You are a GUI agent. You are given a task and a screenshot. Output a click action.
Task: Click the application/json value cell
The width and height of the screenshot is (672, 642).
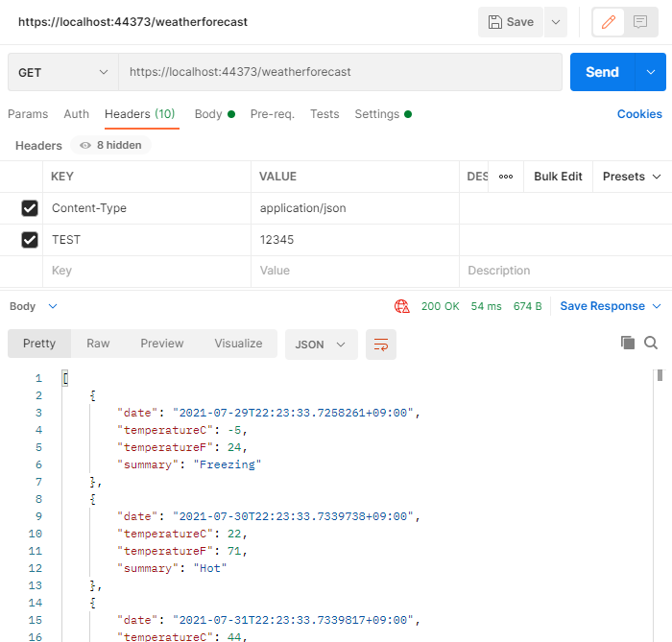[355, 208]
